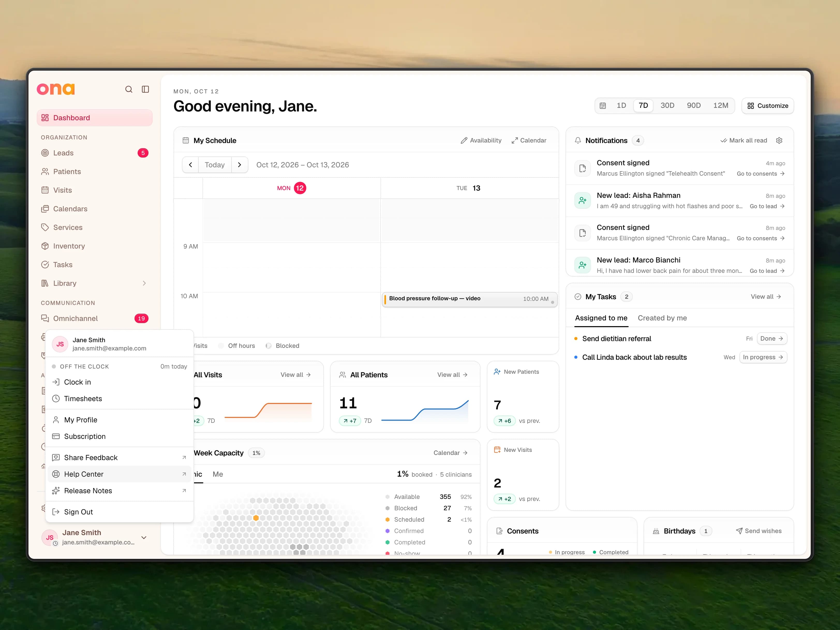View all in My Tasks

pyautogui.click(x=765, y=297)
